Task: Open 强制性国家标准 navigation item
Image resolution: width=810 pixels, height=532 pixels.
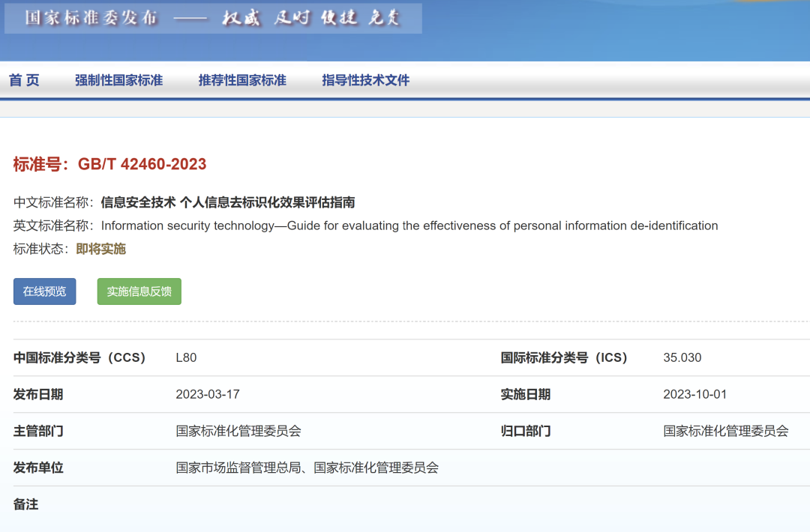Action: click(118, 80)
